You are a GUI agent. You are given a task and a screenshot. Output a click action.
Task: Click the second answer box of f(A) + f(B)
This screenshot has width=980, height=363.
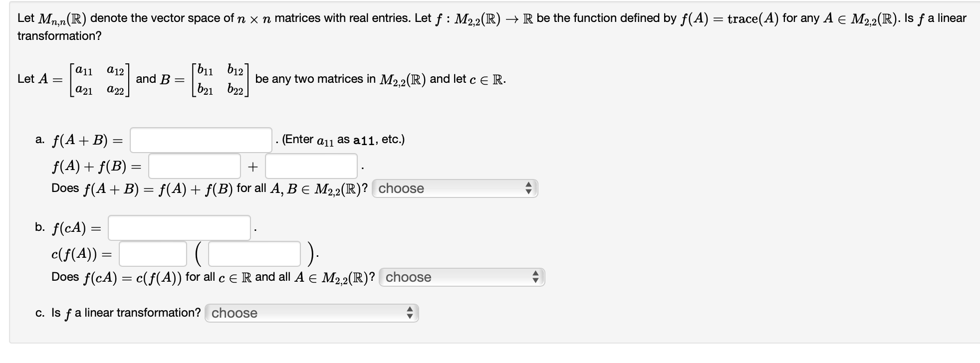tap(310, 166)
